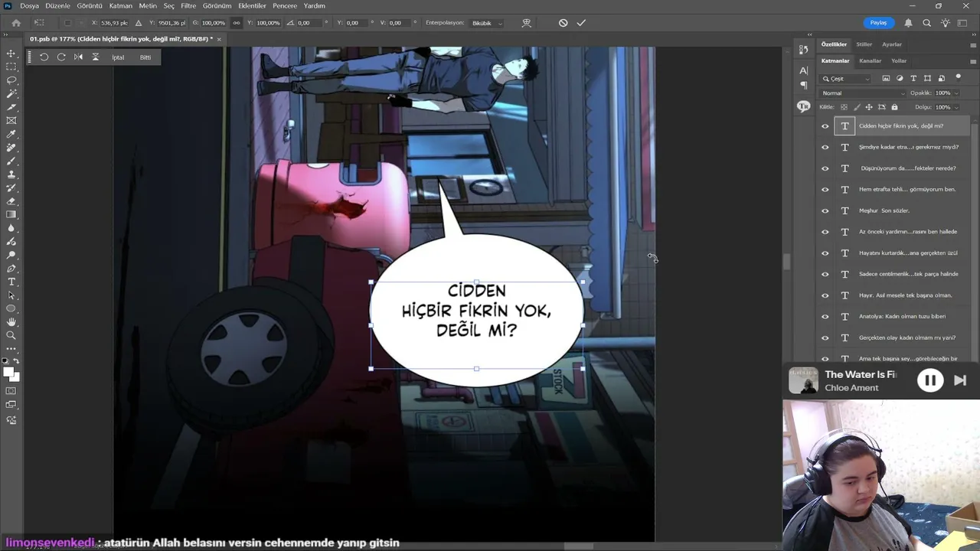
Task: Open the Katman menu
Action: pyautogui.click(x=121, y=6)
